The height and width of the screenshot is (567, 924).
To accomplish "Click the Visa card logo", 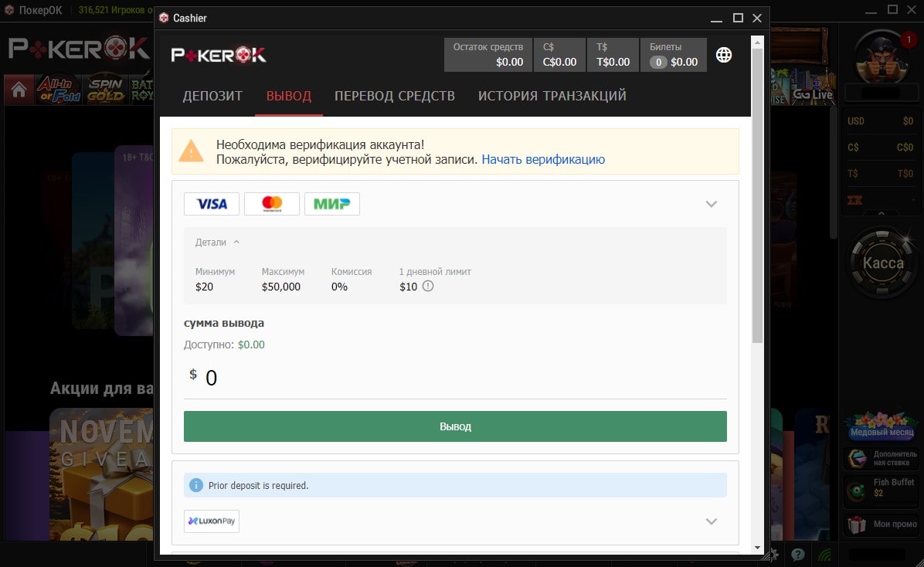I will point(212,204).
